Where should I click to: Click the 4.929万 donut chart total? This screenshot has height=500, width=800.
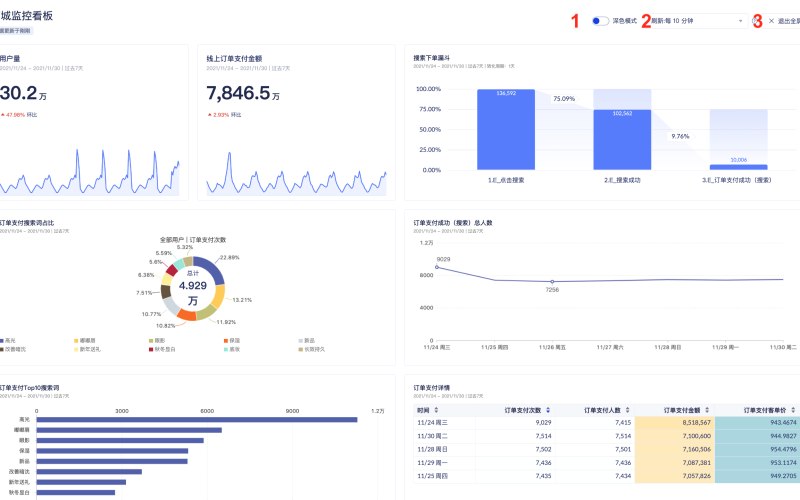[193, 293]
